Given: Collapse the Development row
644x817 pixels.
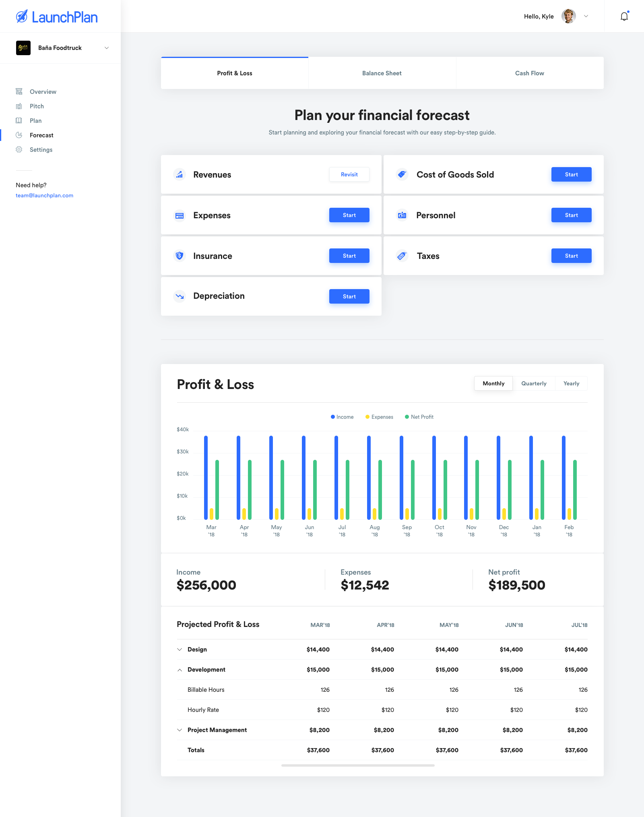Looking at the screenshot, I should (x=180, y=670).
